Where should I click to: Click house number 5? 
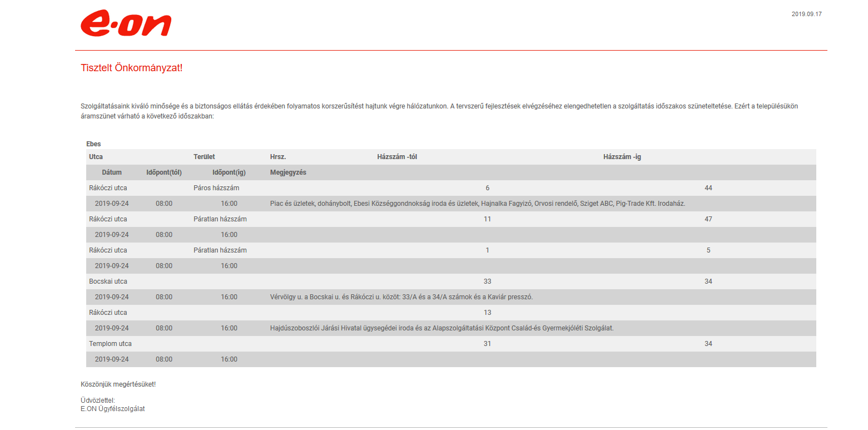click(x=708, y=250)
